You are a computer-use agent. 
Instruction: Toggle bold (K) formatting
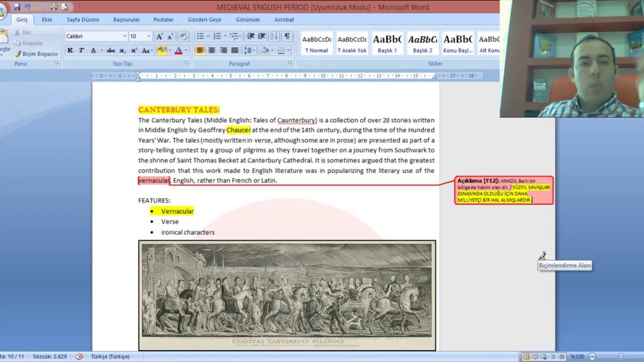[x=70, y=50]
